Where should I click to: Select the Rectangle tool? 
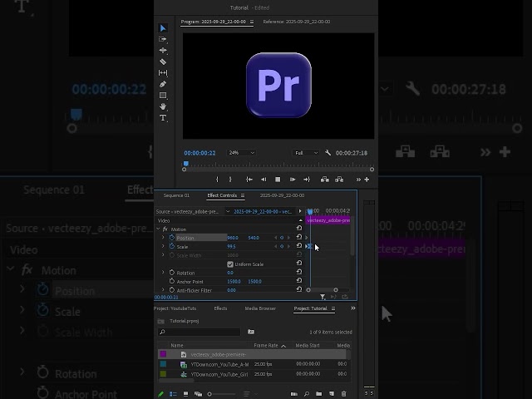coord(163,96)
